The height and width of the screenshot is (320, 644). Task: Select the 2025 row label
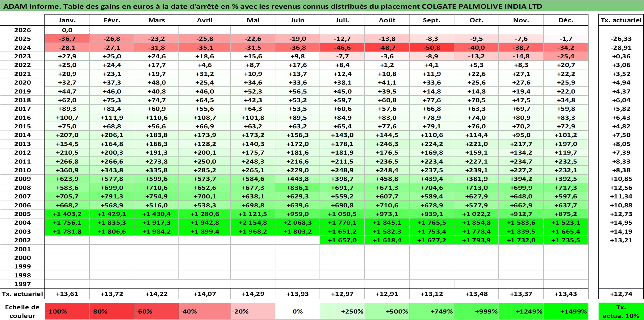[x=23, y=39]
